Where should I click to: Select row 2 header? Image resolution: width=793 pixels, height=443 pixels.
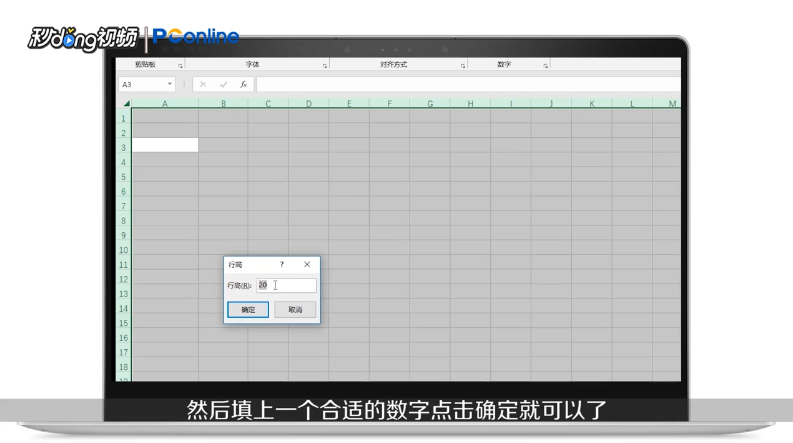click(x=123, y=133)
